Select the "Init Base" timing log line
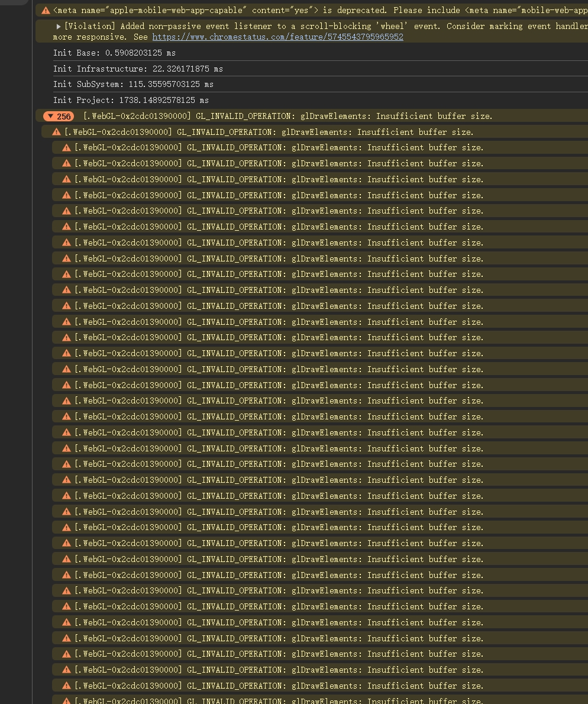Image resolution: width=588 pixels, height=704 pixels. 114,53
